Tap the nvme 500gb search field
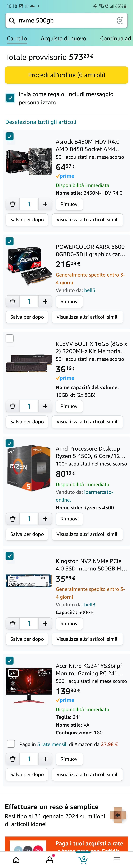This screenshot has width=133, height=868. [64, 21]
